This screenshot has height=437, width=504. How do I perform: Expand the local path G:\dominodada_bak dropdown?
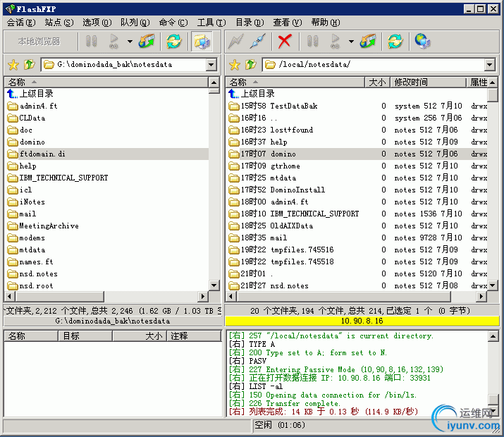pyautogui.click(x=211, y=65)
